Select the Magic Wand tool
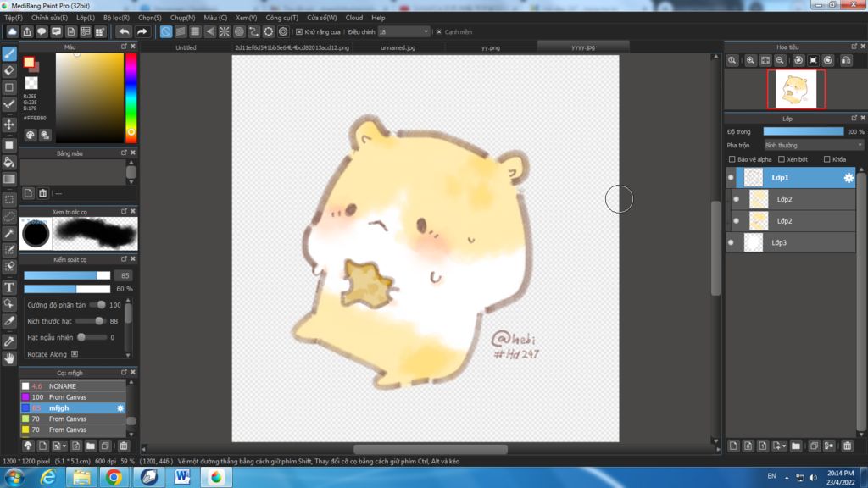The width and height of the screenshot is (868, 488). (x=9, y=233)
